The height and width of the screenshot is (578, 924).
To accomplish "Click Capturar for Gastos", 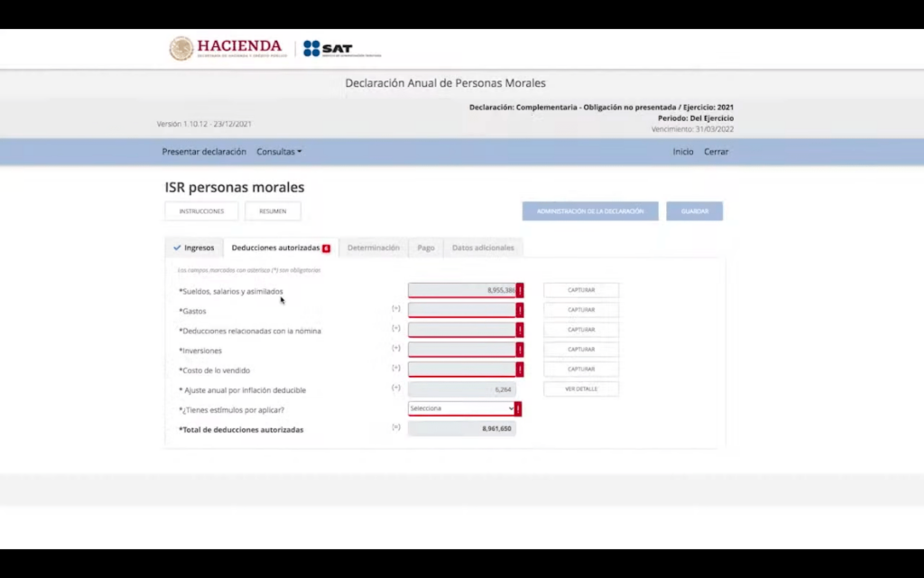I will coord(581,310).
